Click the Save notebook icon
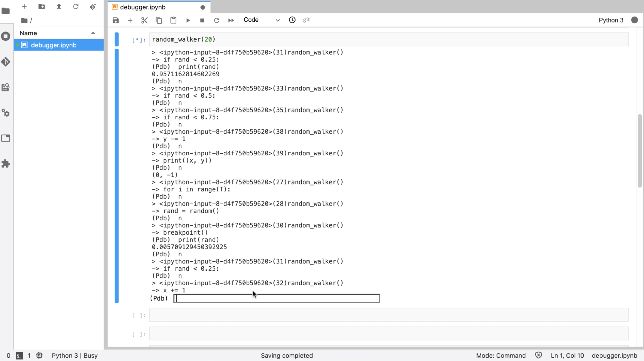 tap(116, 20)
